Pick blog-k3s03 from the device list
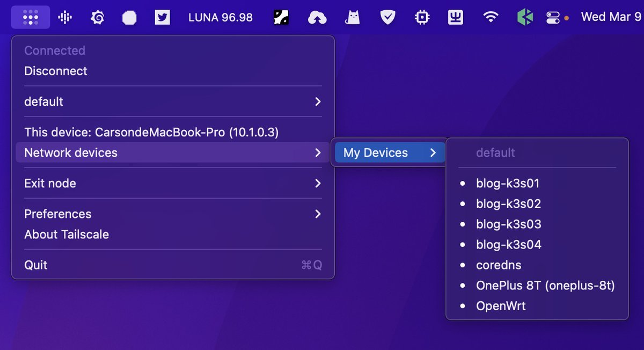Viewport: 644px width, 350px height. (x=537, y=224)
